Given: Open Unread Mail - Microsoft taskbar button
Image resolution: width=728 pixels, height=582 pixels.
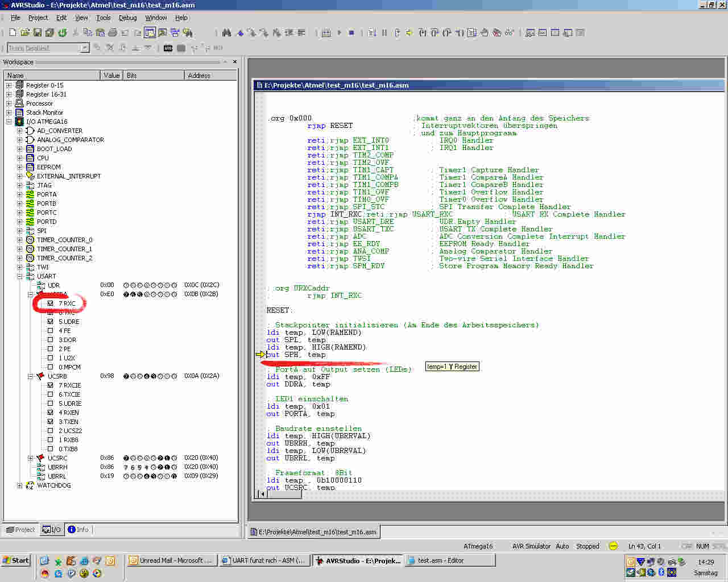Looking at the screenshot, I should pos(171,560).
